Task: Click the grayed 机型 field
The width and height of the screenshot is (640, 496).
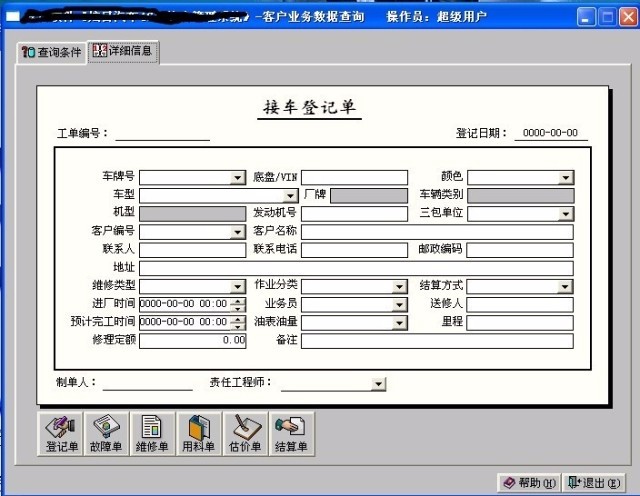Action: [193, 214]
